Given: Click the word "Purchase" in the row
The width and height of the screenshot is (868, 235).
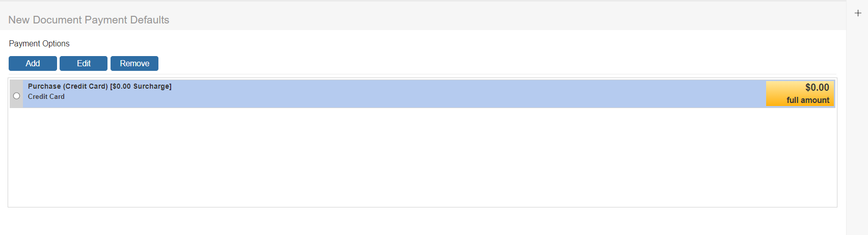Looking at the screenshot, I should coord(44,86).
